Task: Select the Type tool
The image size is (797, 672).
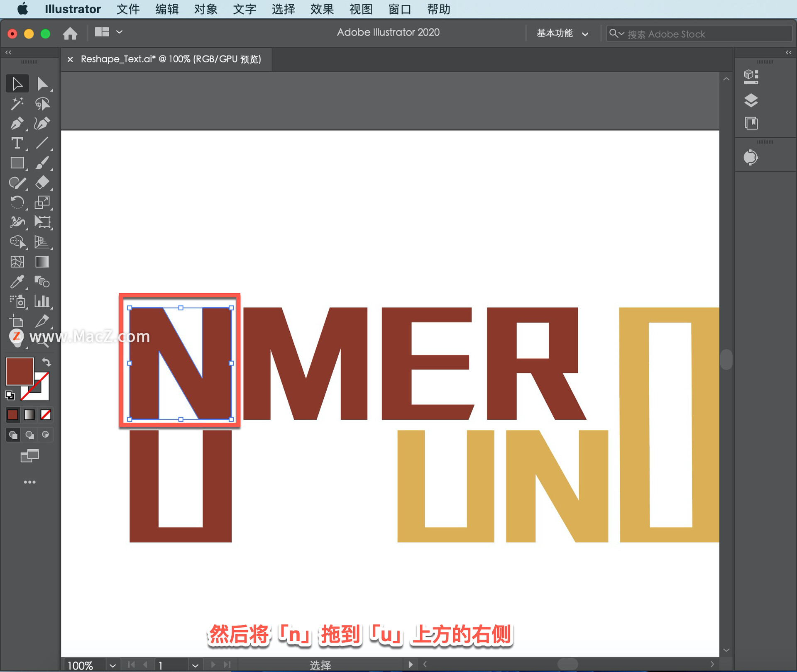Action: click(x=17, y=144)
